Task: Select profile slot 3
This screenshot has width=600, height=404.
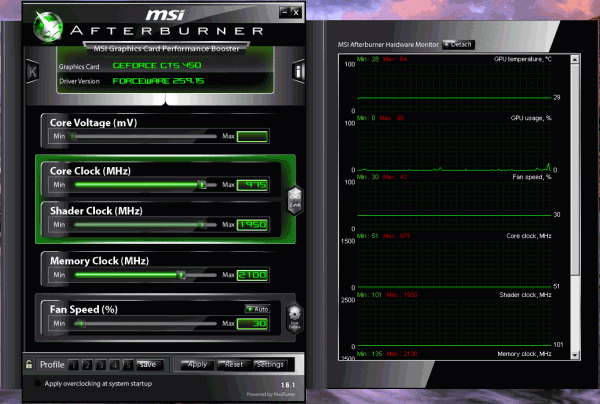Action: tap(100, 365)
